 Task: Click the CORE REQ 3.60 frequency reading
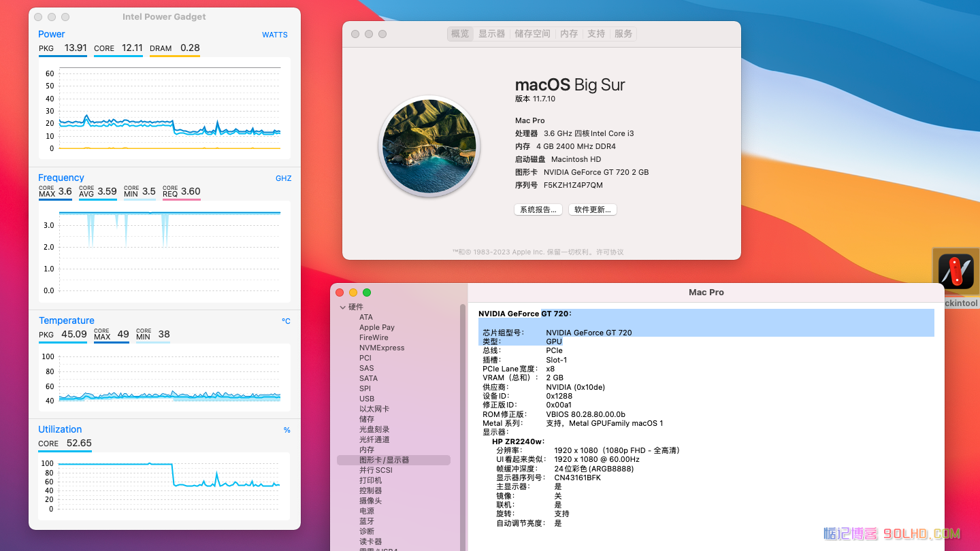pyautogui.click(x=181, y=191)
